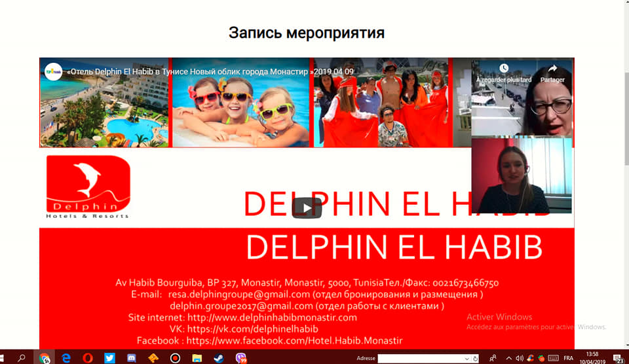Open the screen recorder circle icon
The image size is (629, 364).
click(x=175, y=358)
